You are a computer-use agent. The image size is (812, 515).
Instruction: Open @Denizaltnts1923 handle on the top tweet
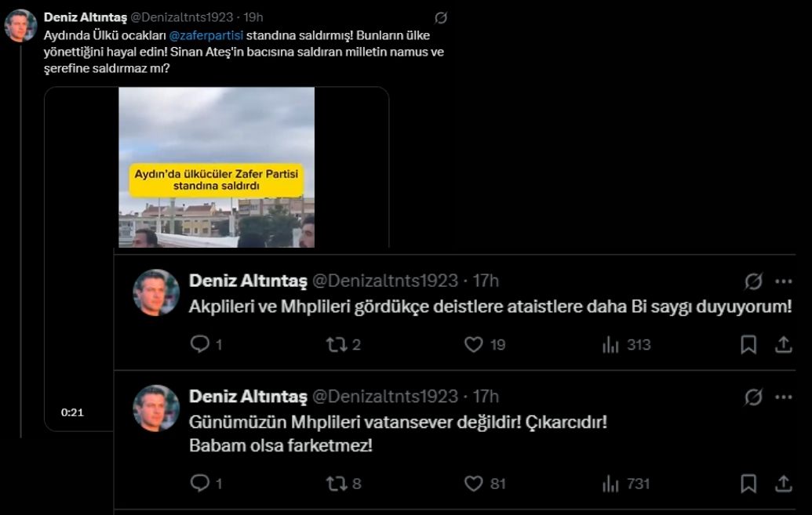(181, 17)
